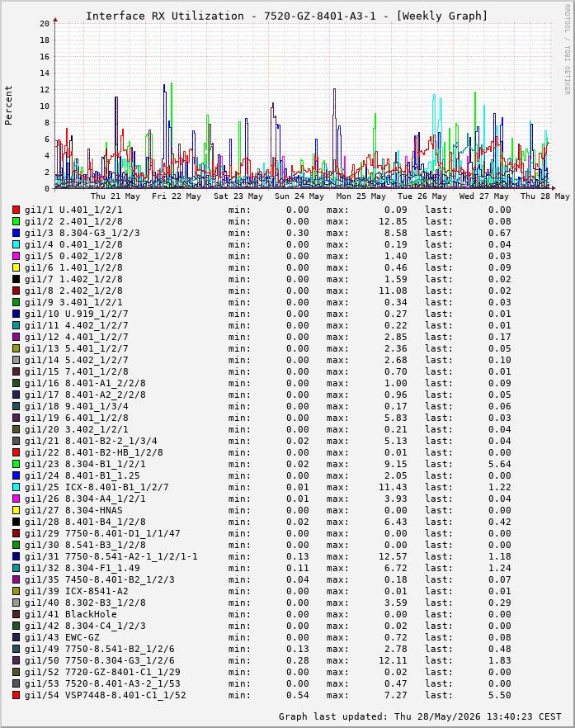Click the Mon 25 May axis label
The image size is (575, 728).
[361, 196]
